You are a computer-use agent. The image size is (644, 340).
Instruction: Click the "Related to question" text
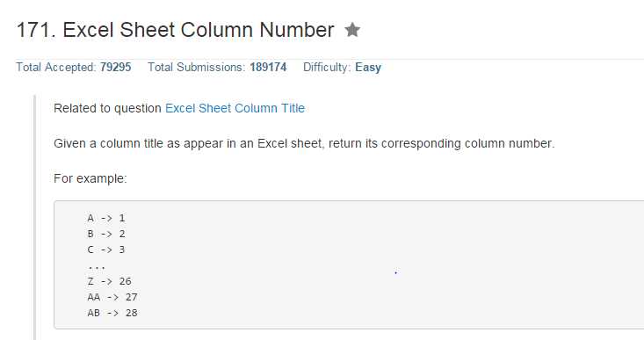click(107, 108)
